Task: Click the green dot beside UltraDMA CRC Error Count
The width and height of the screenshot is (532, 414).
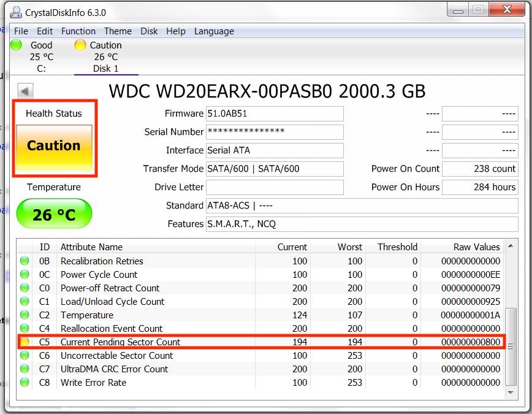Action: point(25,369)
